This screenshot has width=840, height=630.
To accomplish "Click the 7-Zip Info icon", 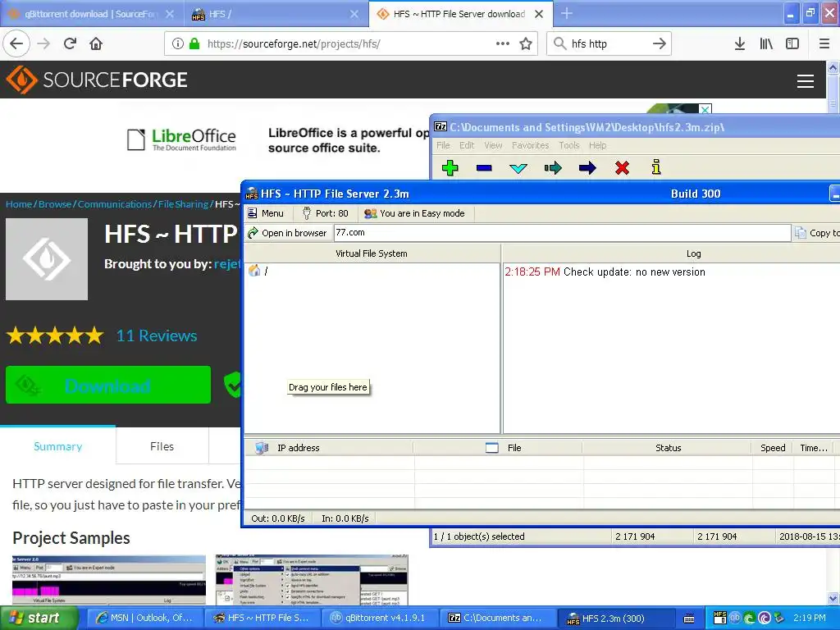I will [x=656, y=167].
